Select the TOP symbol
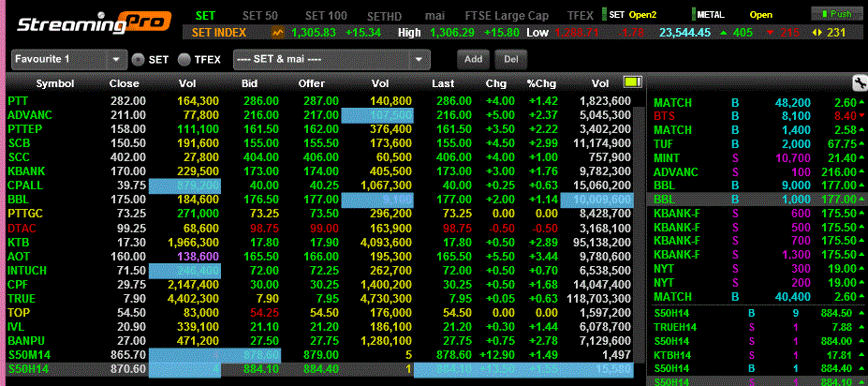This screenshot has height=386, width=868. [x=19, y=312]
